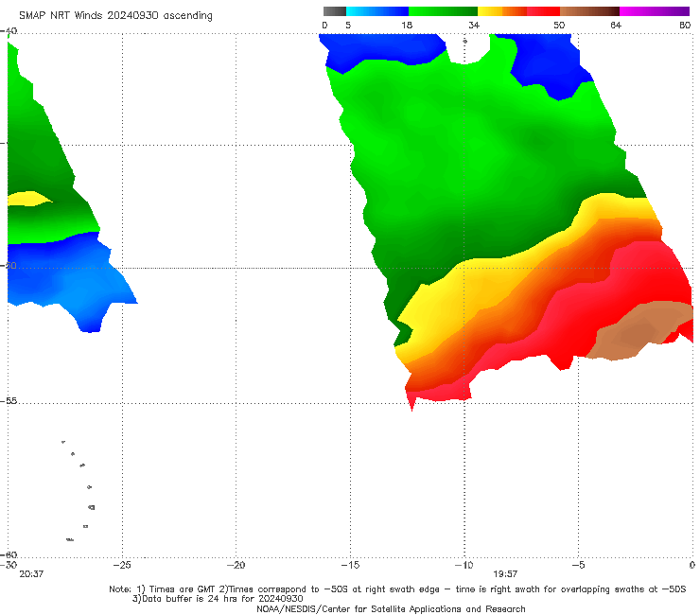Click the longitude label '-20'
The height and width of the screenshot is (615, 700).
pos(236,565)
